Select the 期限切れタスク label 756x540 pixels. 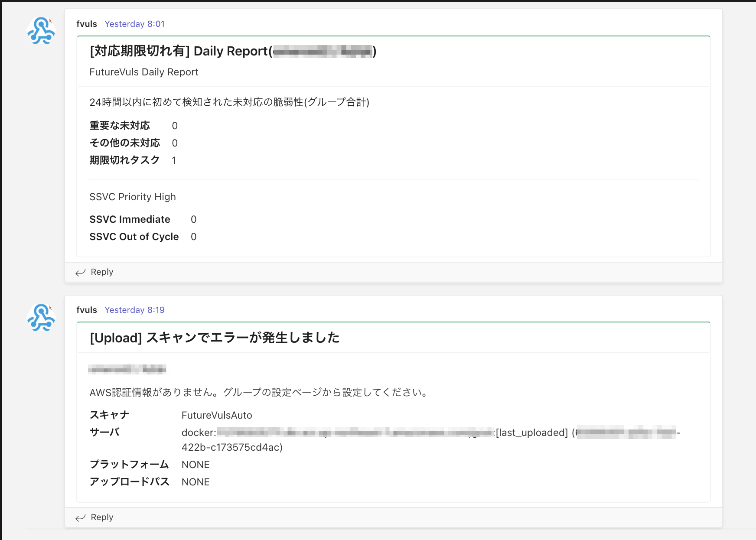click(x=125, y=160)
